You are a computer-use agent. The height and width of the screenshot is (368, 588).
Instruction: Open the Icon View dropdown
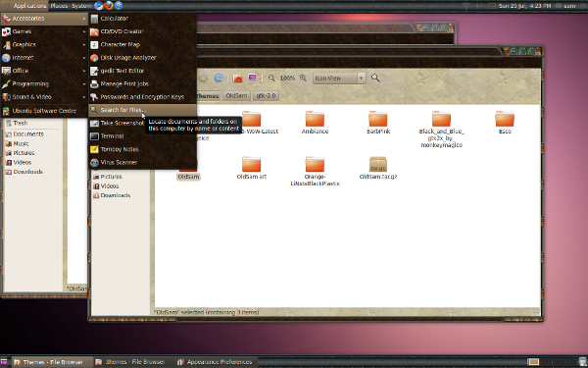(x=339, y=79)
